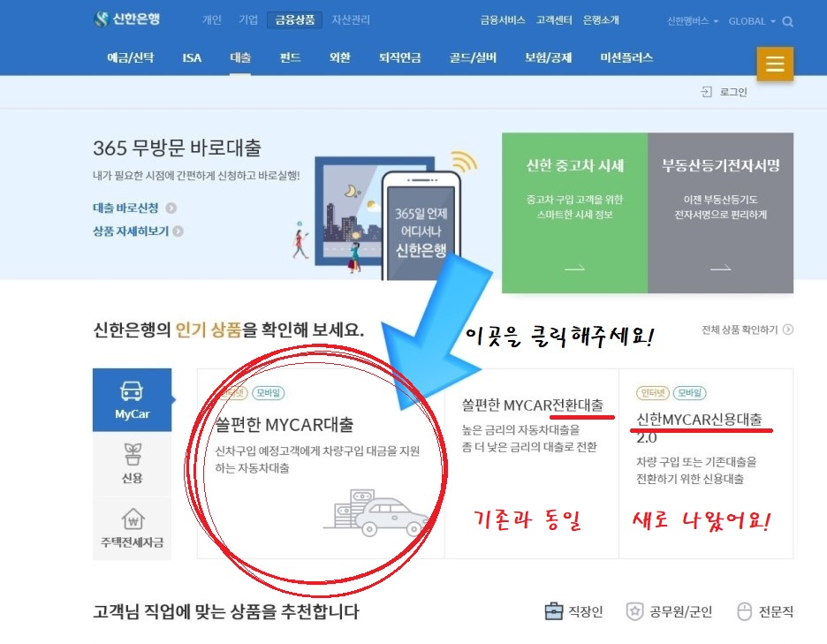The height and width of the screenshot is (644, 827).
Task: Select the MyCar car icon tab
Action: [132, 400]
